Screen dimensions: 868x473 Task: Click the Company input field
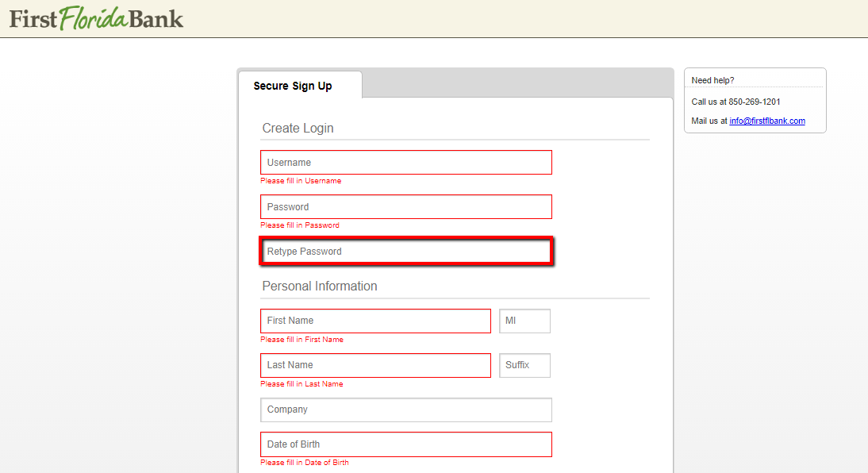click(405, 410)
